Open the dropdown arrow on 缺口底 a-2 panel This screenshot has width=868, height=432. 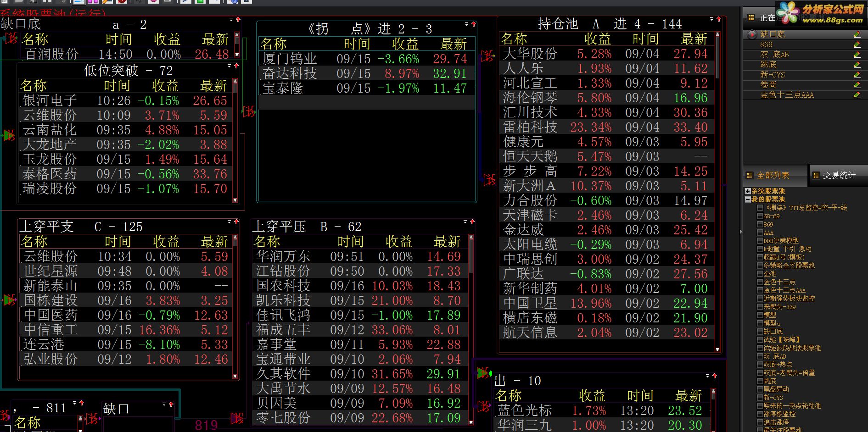(x=231, y=20)
